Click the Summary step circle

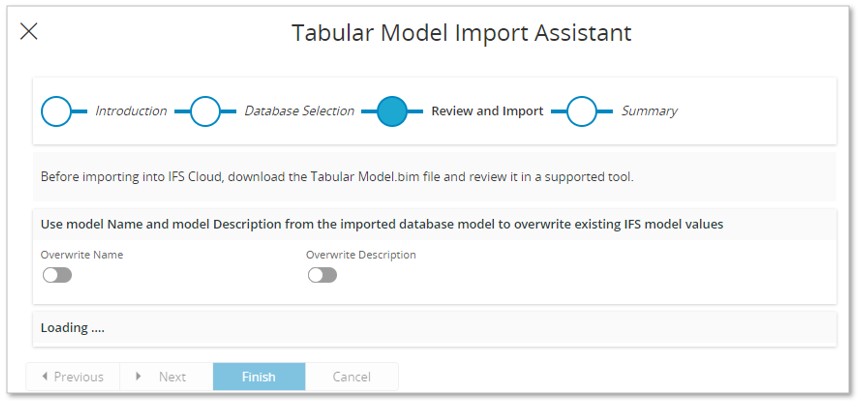pos(582,111)
